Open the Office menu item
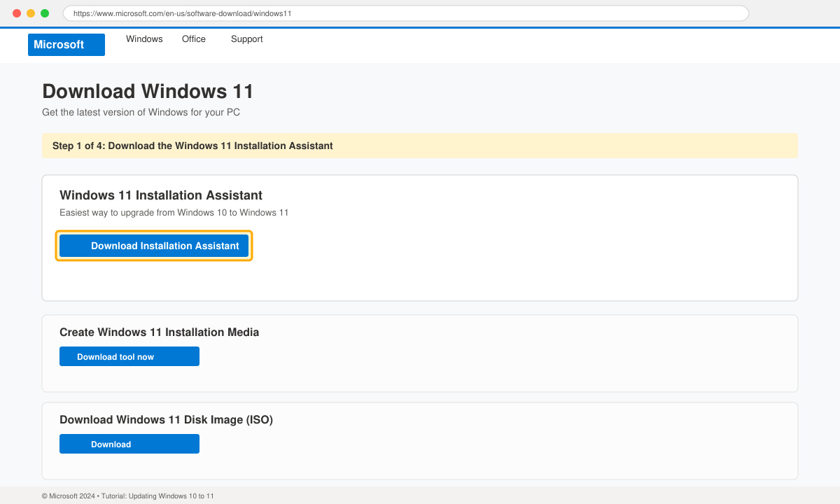The image size is (840, 504). [194, 39]
